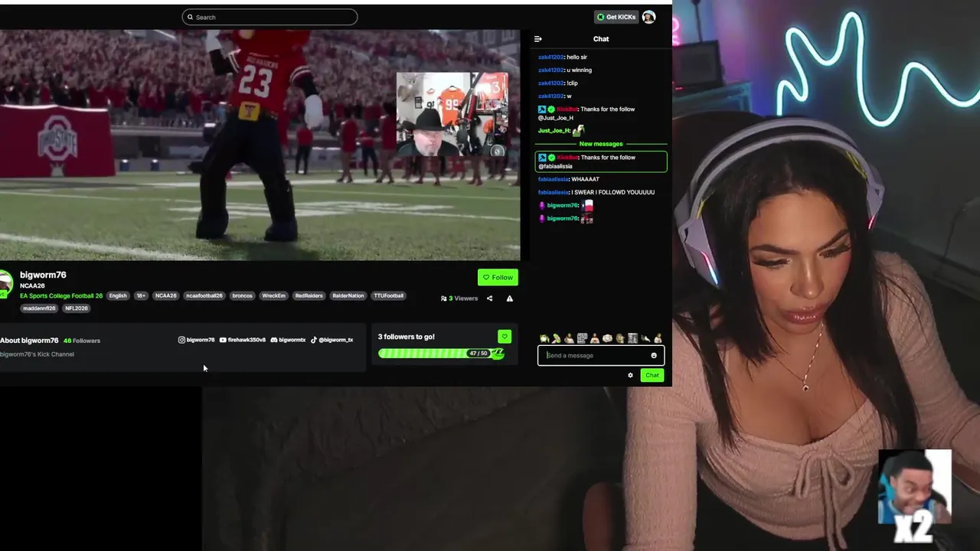Click the highlighted KickBot @fabiaalissia follow message
Viewport: 980px width, 551px height.
(x=601, y=161)
